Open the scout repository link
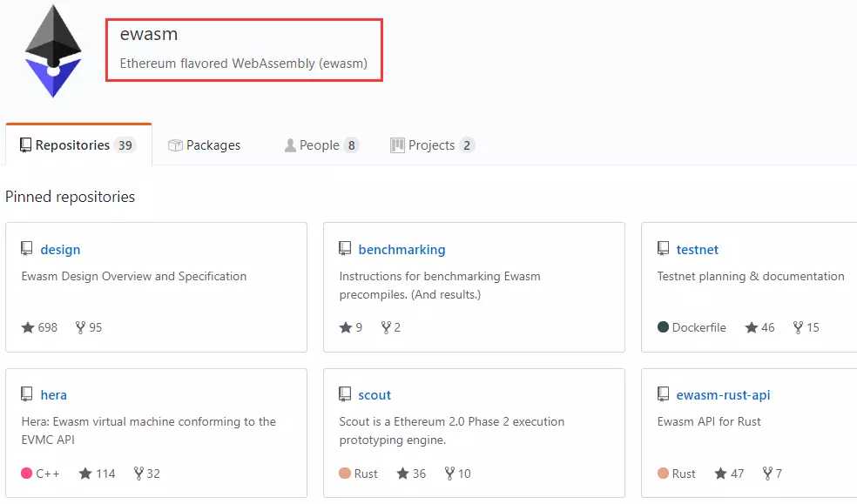The height and width of the screenshot is (504, 857). [x=375, y=395]
